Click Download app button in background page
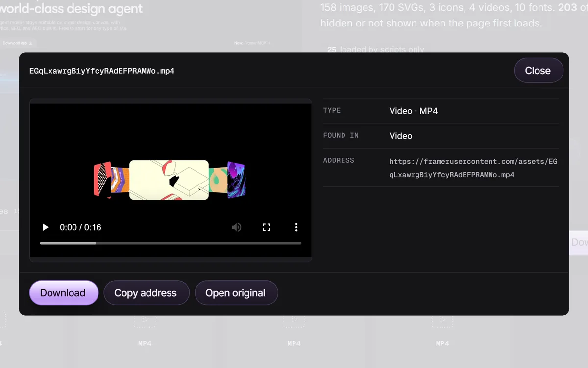The width and height of the screenshot is (588, 368). [18, 43]
